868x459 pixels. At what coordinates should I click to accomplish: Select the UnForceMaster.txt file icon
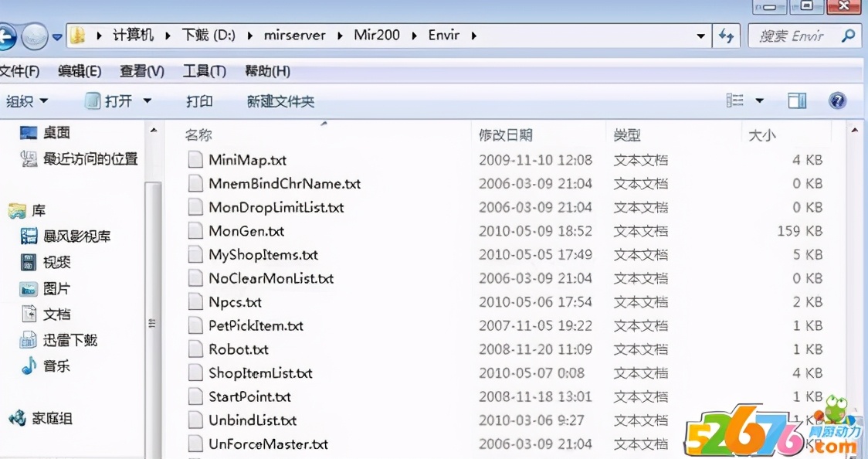click(x=195, y=444)
